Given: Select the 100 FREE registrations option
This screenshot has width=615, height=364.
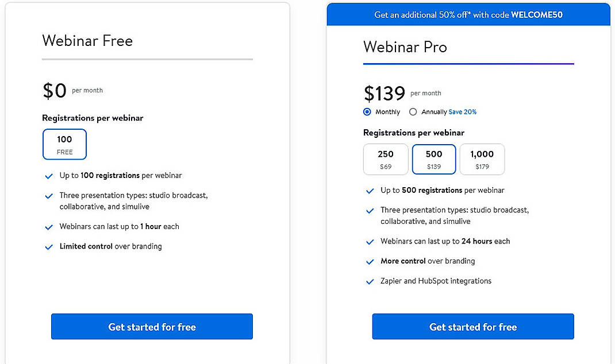Looking at the screenshot, I should pyautogui.click(x=64, y=144).
